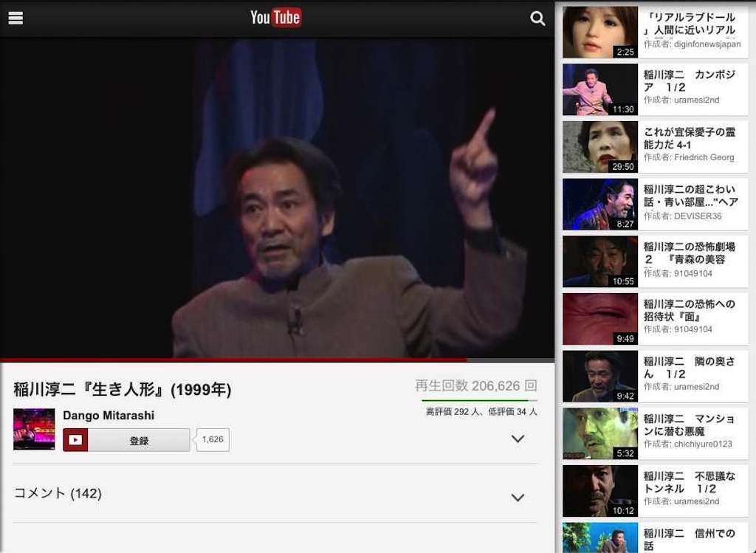Click uploader 91049104 under 恐怖劇場 video
Screen dimensions: 756x553
[x=678, y=273]
